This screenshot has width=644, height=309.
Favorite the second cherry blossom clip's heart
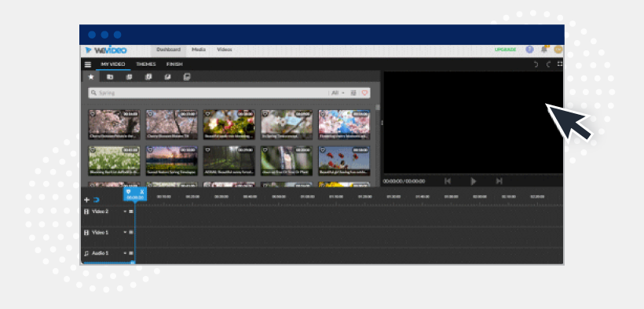[x=150, y=113]
